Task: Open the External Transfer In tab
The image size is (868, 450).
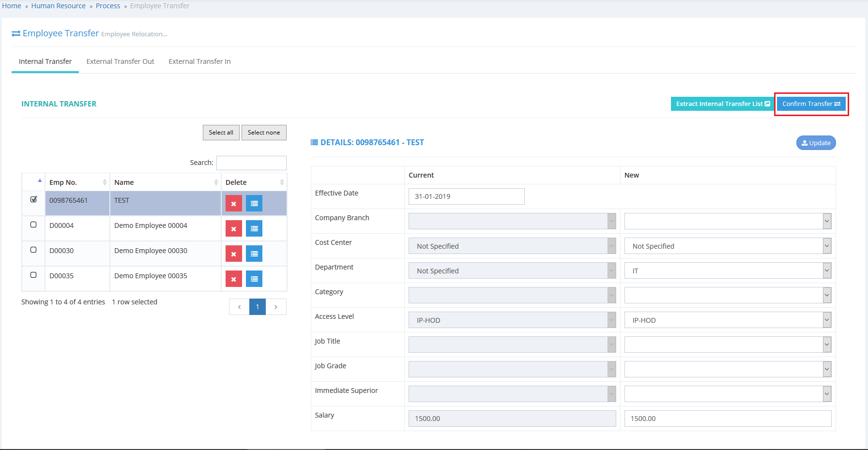Action: pyautogui.click(x=199, y=61)
